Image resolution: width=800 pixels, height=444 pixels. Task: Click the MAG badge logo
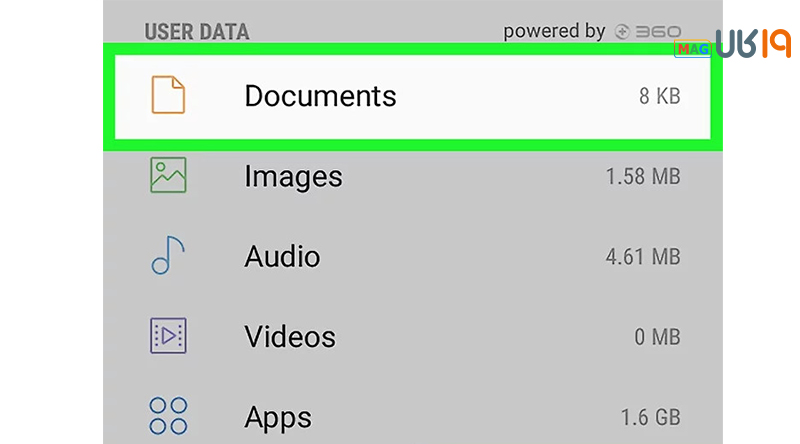click(692, 49)
